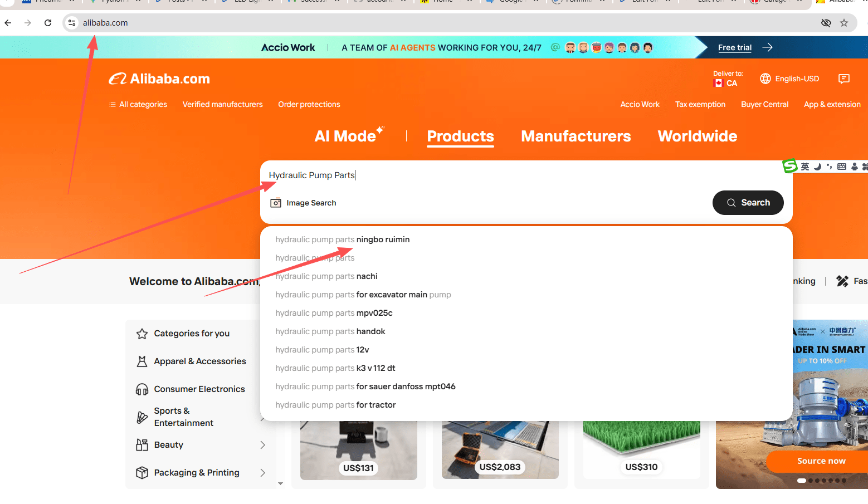This screenshot has width=868, height=504.
Task: Choose the mpv025c suggestion
Action: coord(526,313)
